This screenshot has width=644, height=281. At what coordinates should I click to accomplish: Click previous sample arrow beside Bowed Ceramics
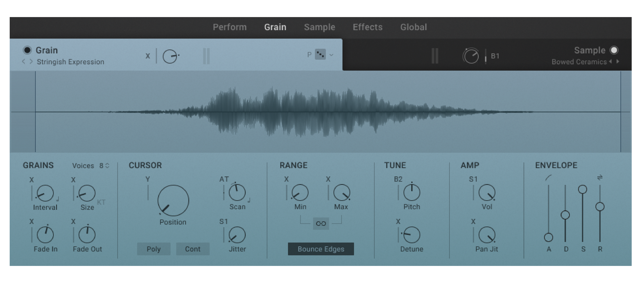611,62
